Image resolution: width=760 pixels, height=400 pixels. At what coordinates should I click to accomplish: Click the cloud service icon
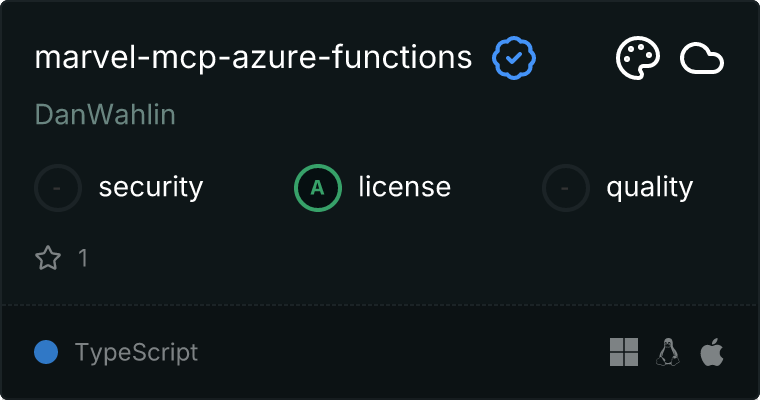tap(702, 59)
